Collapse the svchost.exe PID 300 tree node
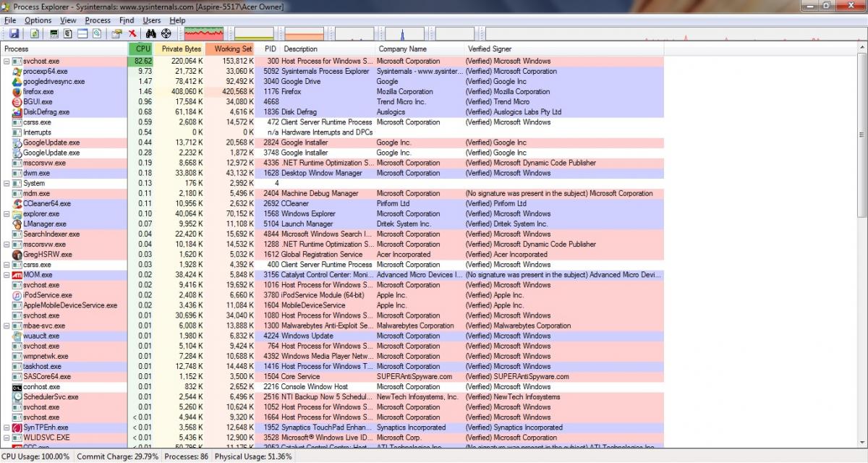The width and height of the screenshot is (868, 463). pos(7,61)
